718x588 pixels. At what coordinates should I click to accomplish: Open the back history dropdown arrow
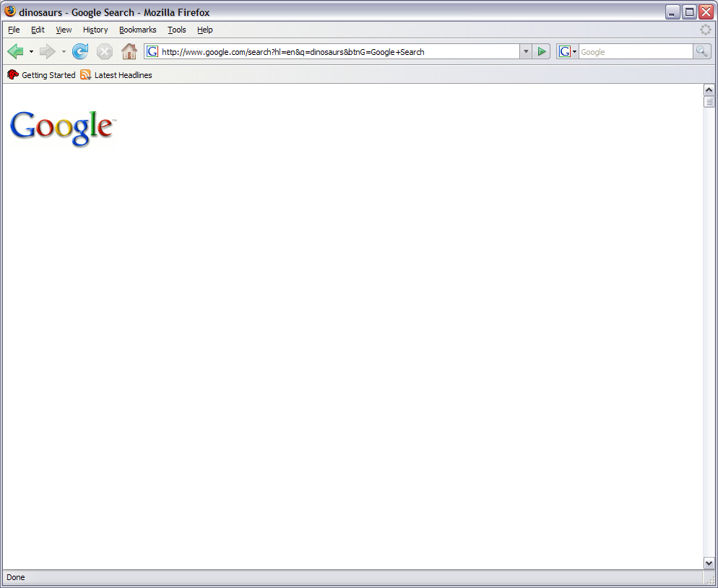(31, 52)
